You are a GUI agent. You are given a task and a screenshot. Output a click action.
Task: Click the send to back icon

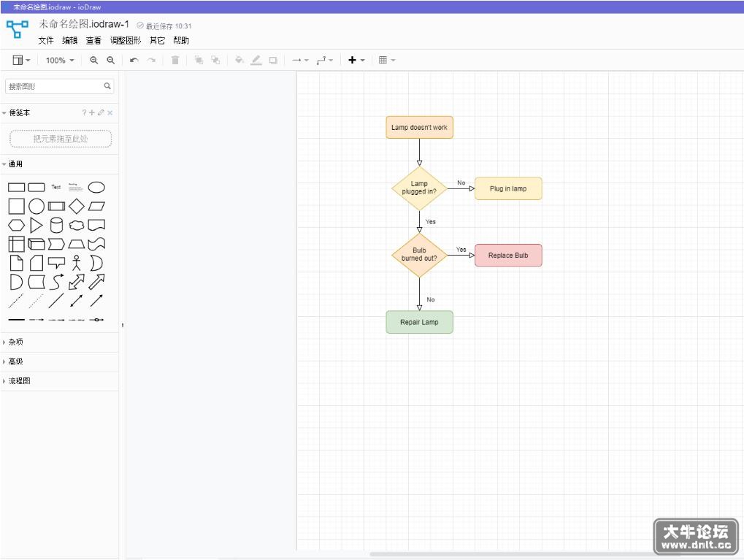(x=215, y=61)
